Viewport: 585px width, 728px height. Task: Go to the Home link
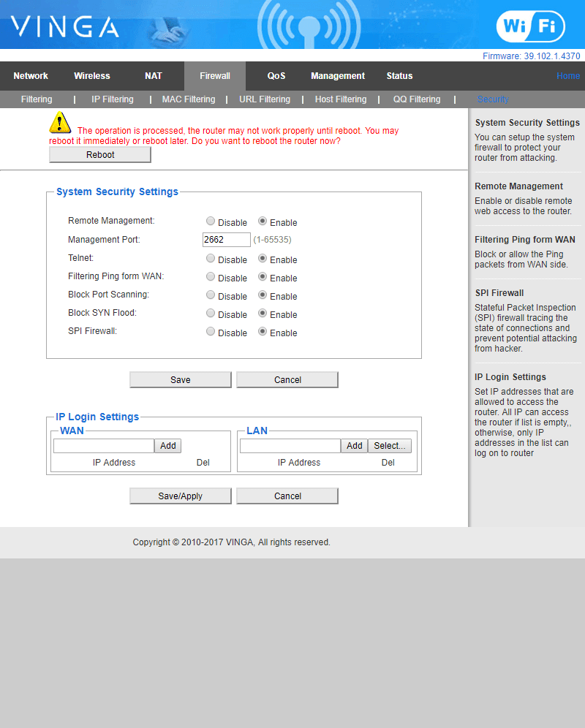coord(567,76)
